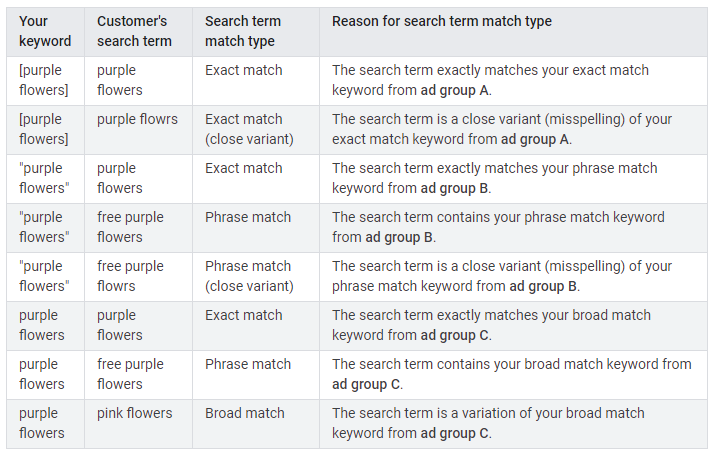715x454 pixels.
Task: Click the "Customer's search term" column header
Action: tap(134, 31)
